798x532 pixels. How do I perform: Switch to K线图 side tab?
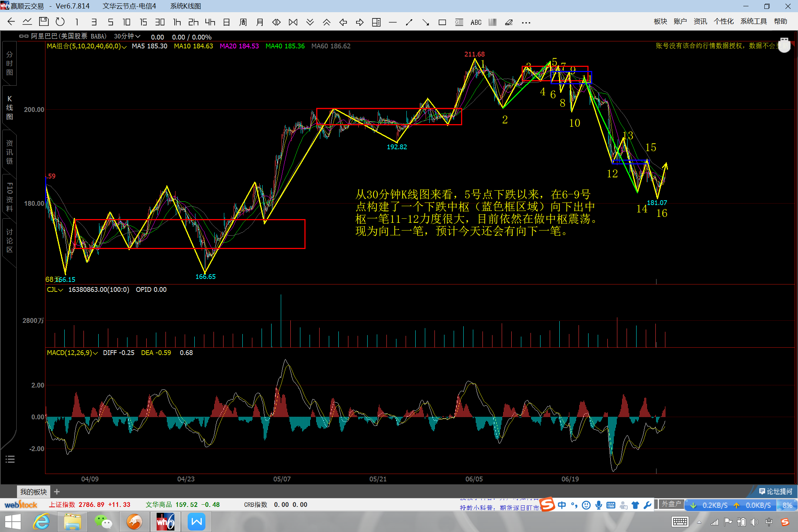[x=10, y=108]
